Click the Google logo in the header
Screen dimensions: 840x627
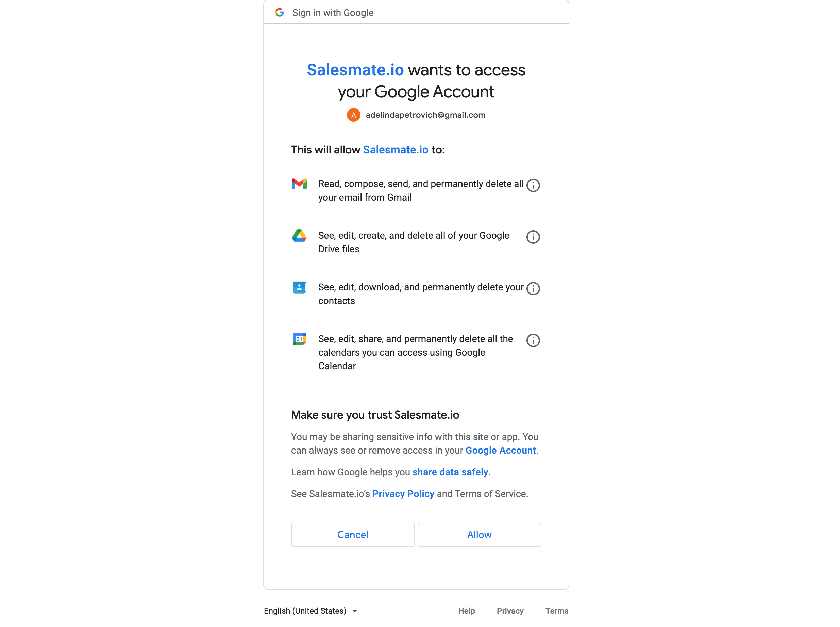pyautogui.click(x=279, y=13)
